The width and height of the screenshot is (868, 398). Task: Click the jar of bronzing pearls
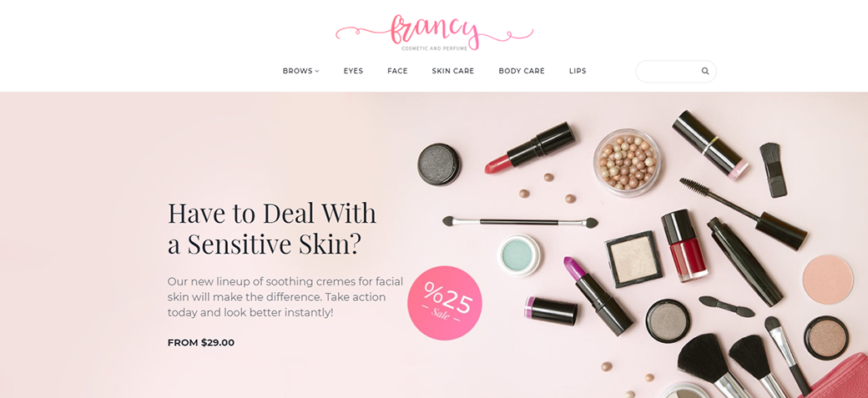coord(627,163)
